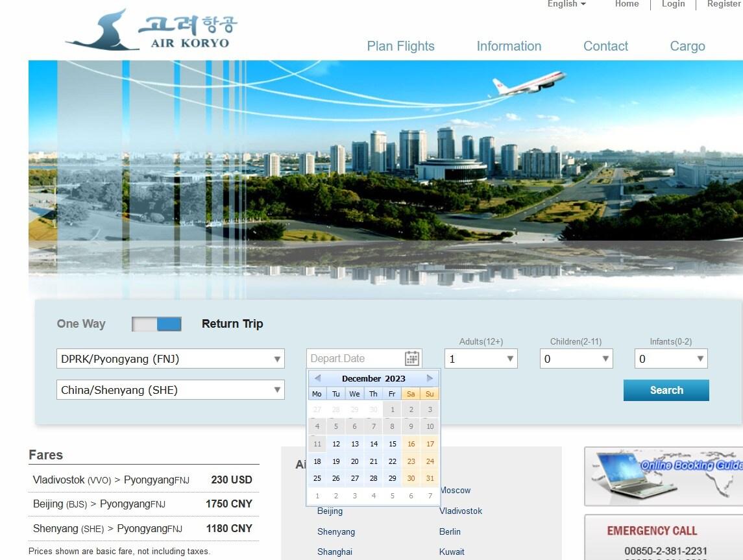Open the Infants(0-2) passenger dropdown
743x560 pixels.
(x=671, y=358)
